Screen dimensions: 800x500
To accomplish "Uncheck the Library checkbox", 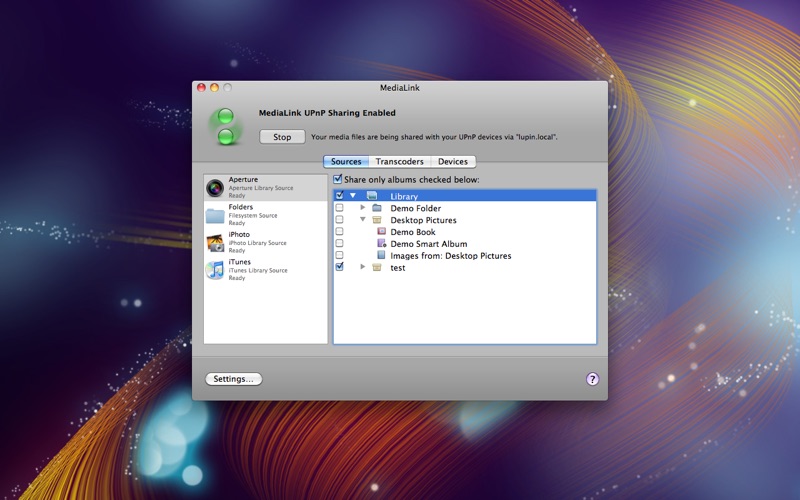I will point(340,196).
